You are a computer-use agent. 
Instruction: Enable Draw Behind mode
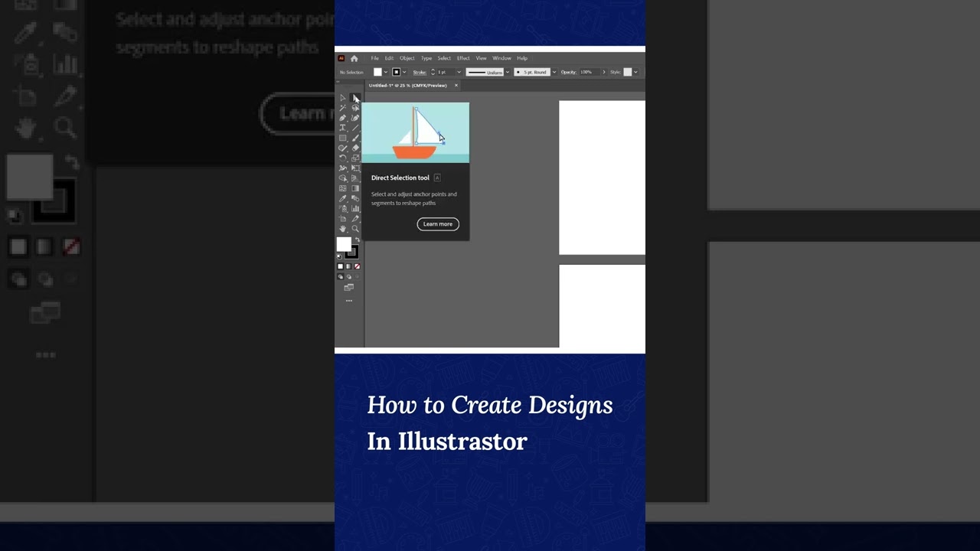[x=349, y=276]
